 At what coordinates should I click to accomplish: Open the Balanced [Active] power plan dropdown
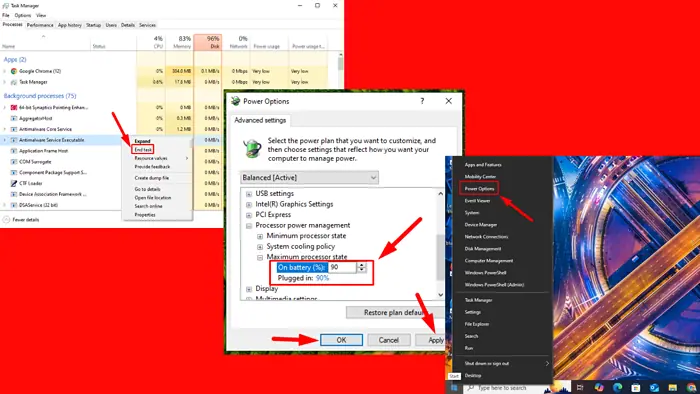tap(309, 178)
